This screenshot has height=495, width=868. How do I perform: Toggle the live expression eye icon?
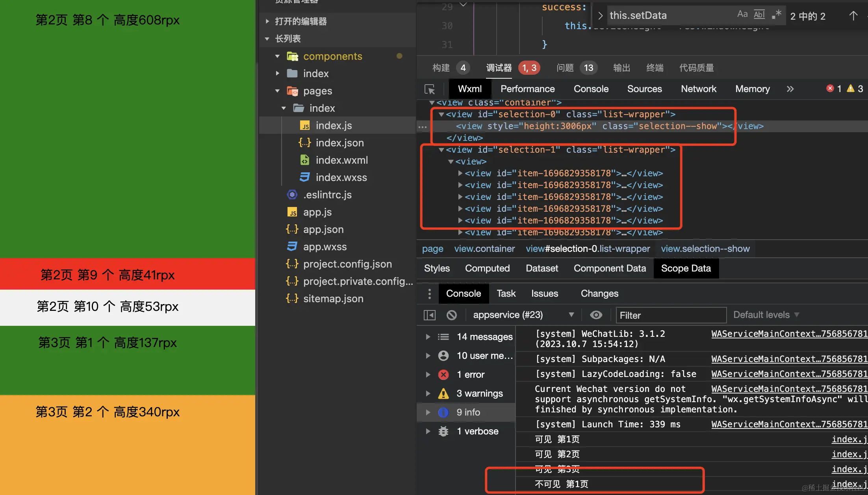(596, 315)
